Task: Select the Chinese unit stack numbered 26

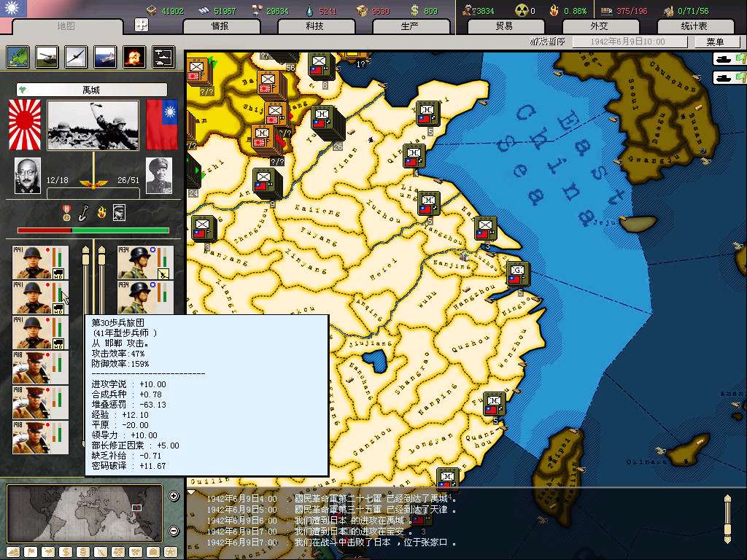Action: click(326, 122)
